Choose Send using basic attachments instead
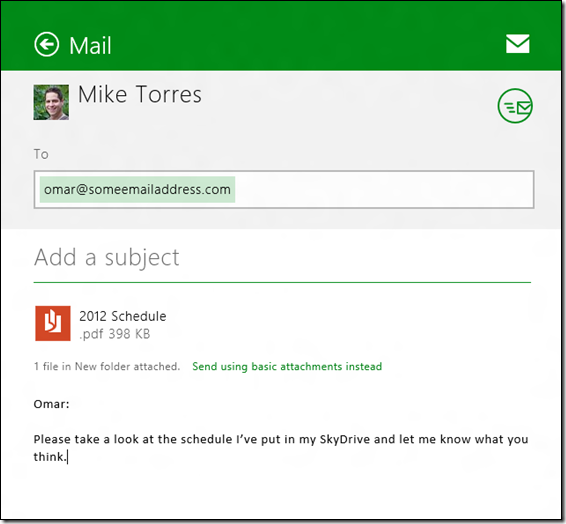 [287, 367]
